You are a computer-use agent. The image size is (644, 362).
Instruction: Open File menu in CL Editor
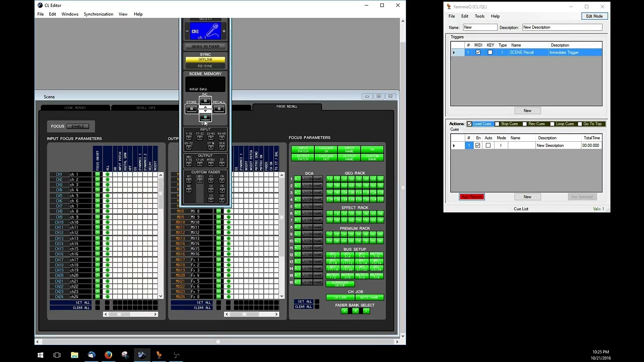pyautogui.click(x=40, y=14)
